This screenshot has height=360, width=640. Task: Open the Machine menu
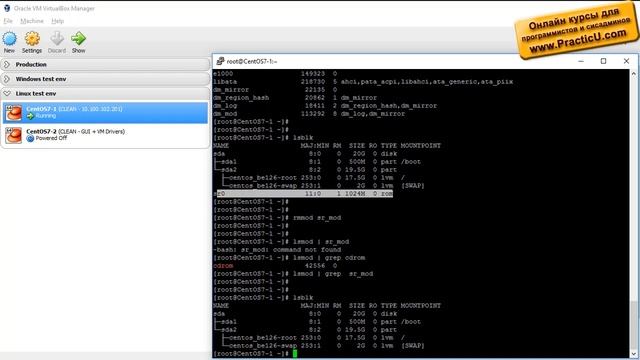click(32, 21)
